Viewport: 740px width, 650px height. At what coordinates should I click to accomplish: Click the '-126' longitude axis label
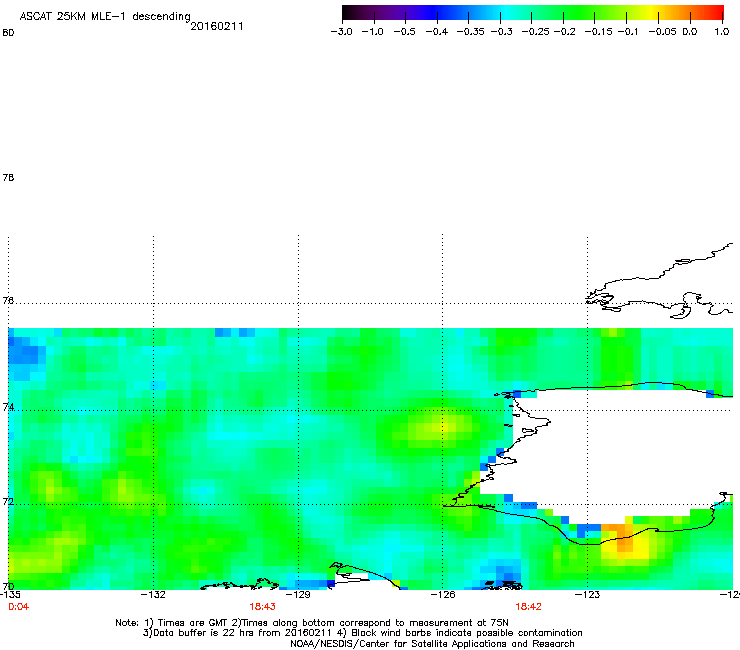[443, 595]
